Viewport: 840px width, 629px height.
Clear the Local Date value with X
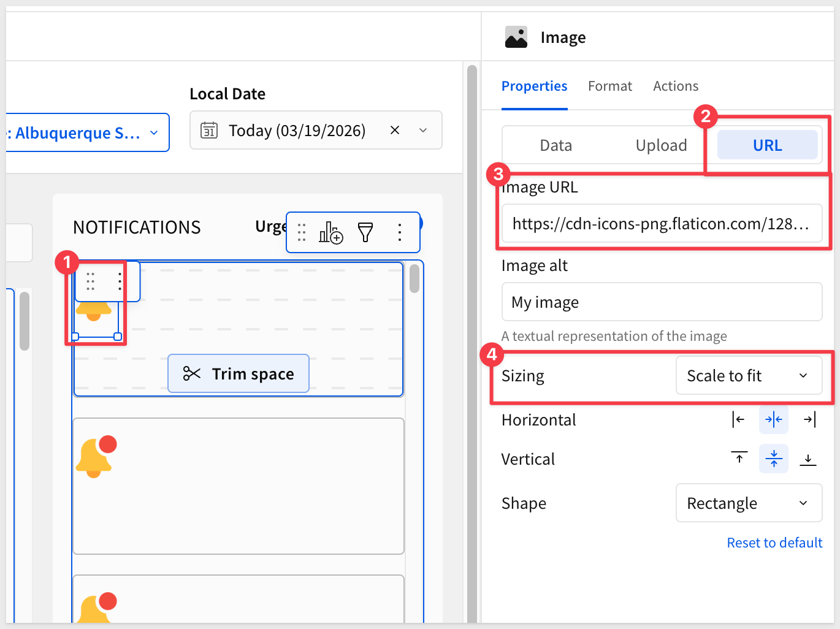[x=395, y=130]
